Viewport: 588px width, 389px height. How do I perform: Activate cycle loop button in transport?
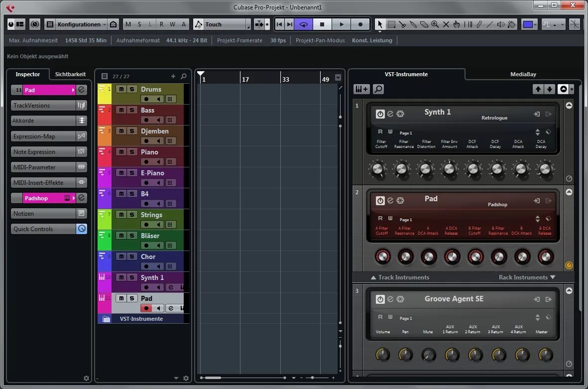(303, 24)
